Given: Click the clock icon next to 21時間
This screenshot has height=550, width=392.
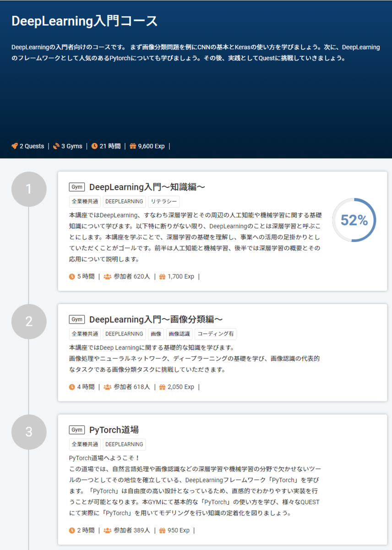Looking at the screenshot, I should pyautogui.click(x=94, y=146).
